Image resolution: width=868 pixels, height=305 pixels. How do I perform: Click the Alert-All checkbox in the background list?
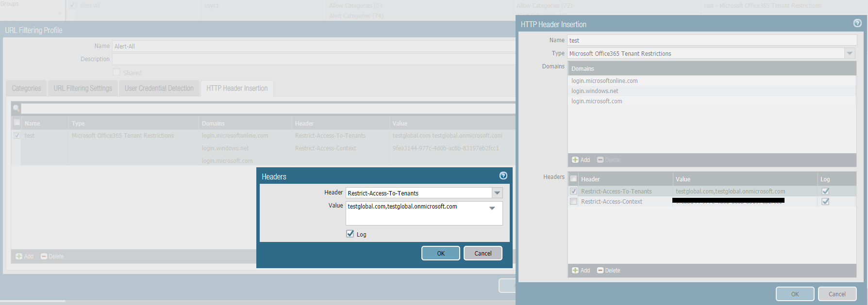(x=72, y=5)
